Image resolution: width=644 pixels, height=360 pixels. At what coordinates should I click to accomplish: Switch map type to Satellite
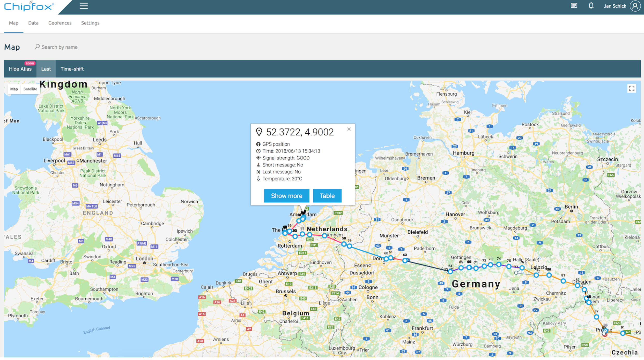[x=30, y=89]
